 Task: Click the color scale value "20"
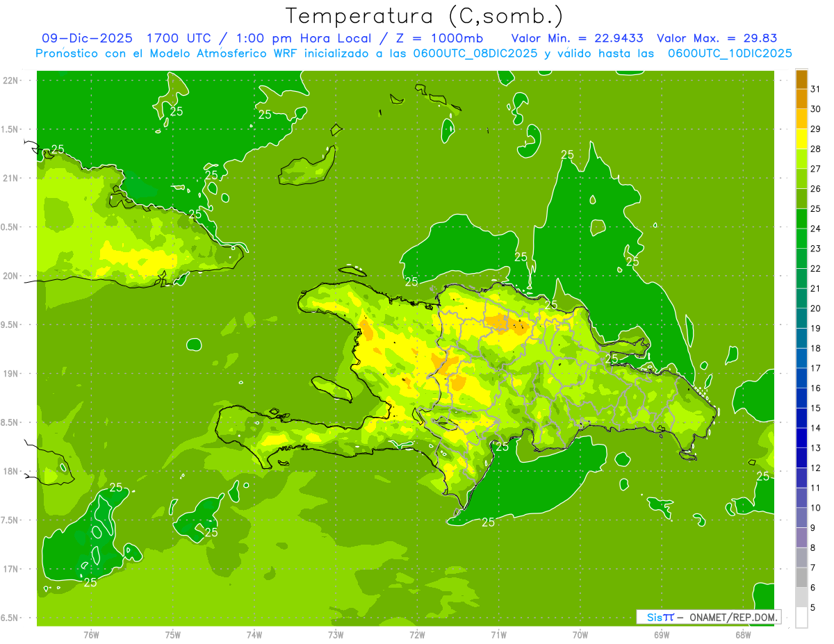point(815,308)
